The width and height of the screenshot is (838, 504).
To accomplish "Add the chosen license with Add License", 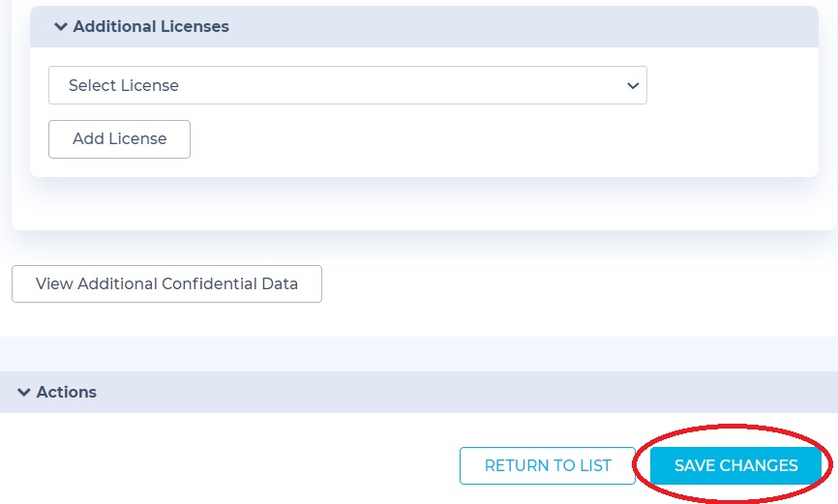I will pos(119,139).
